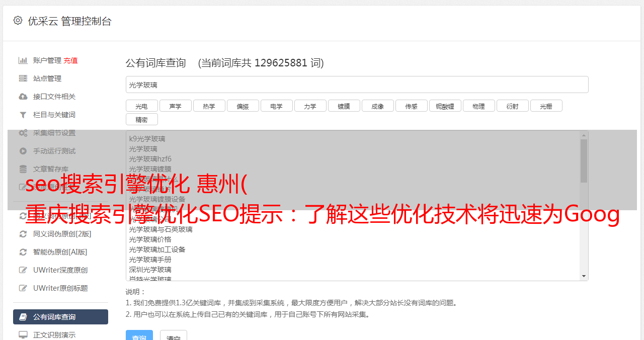Click the results list scrollbar down arrow

pos(584,276)
